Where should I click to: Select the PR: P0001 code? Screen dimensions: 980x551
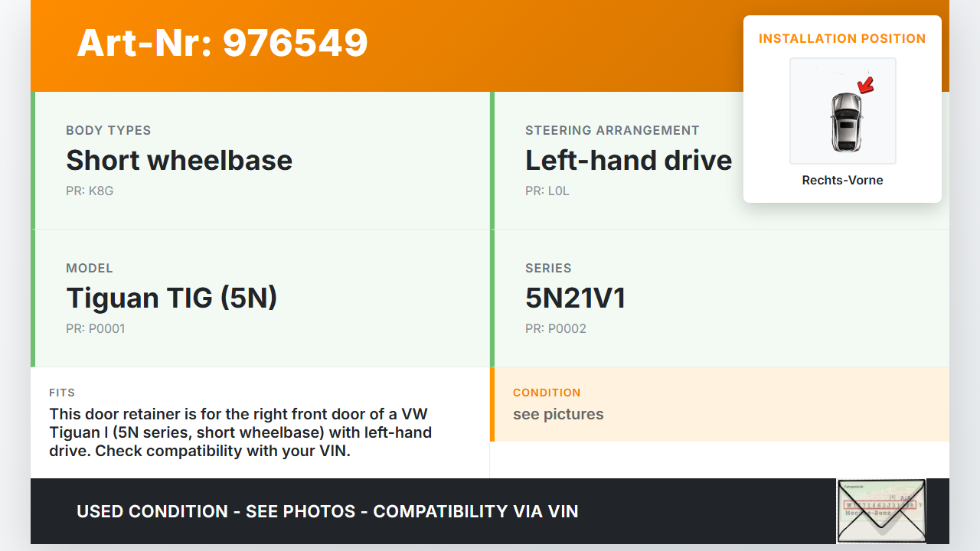96,328
